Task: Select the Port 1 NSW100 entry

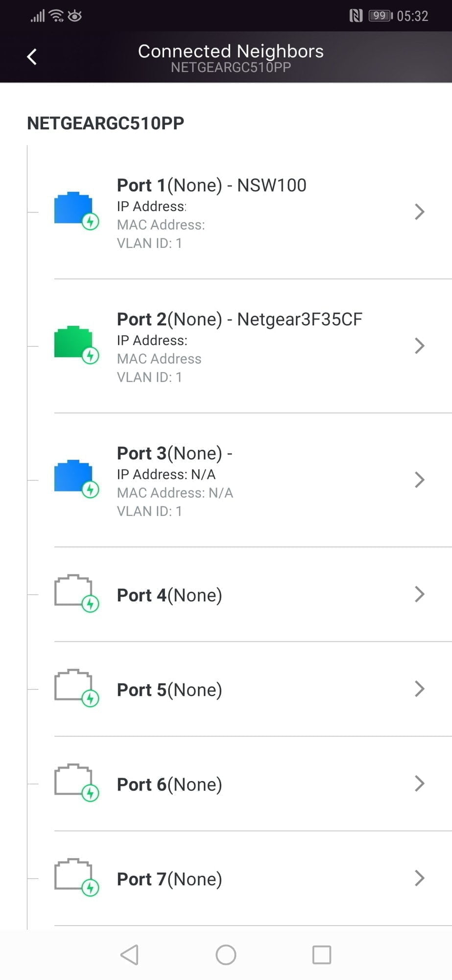Action: 212,186
